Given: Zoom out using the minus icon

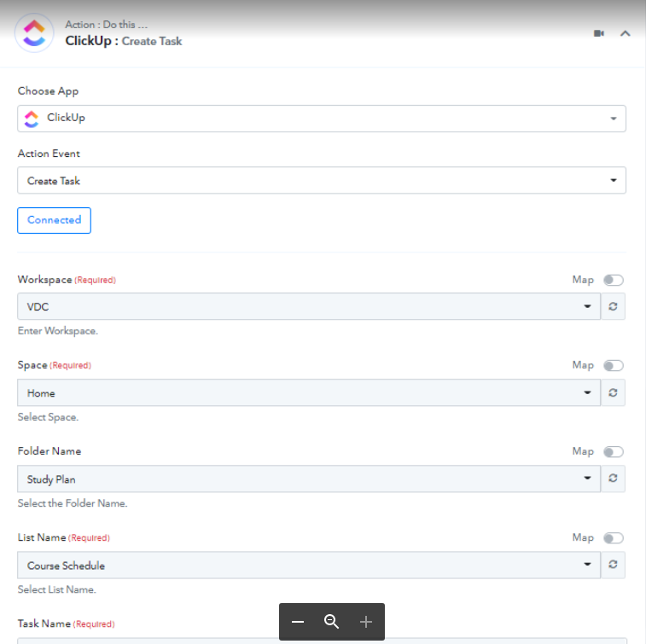Looking at the screenshot, I should coord(298,622).
